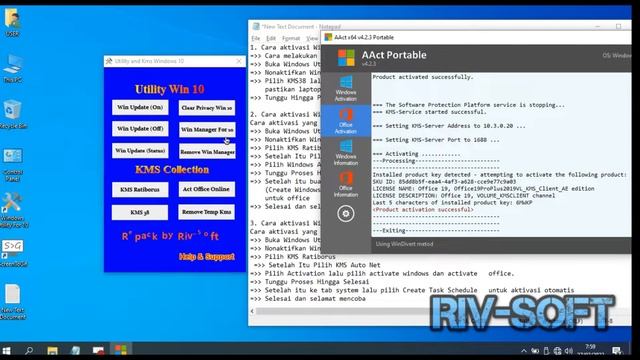
Task: Select the This PC desktop icon
Action: click(x=13, y=68)
